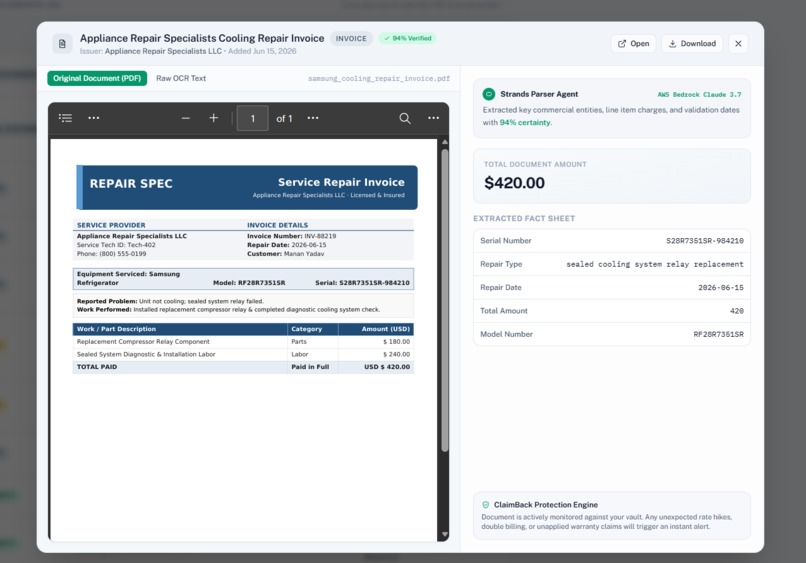Viewport: 806px width, 563px height.
Task: Select the Serial Number value S28R7351SR-984210
Action: click(x=705, y=241)
